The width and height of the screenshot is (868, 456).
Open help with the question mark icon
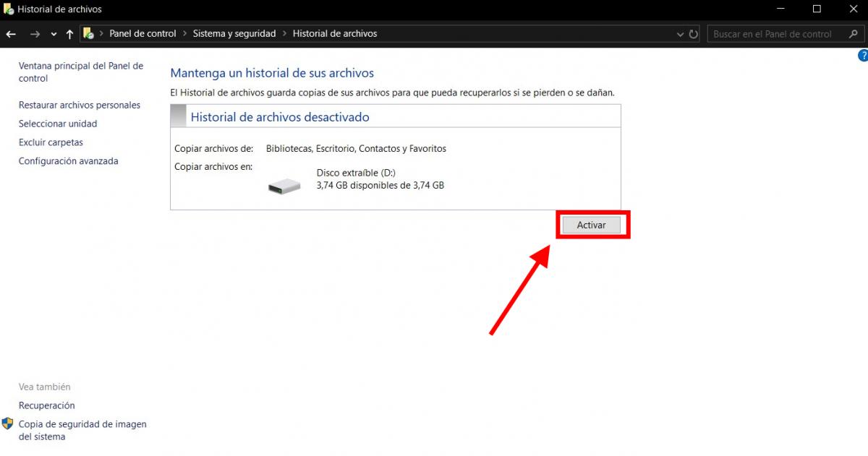[862, 56]
